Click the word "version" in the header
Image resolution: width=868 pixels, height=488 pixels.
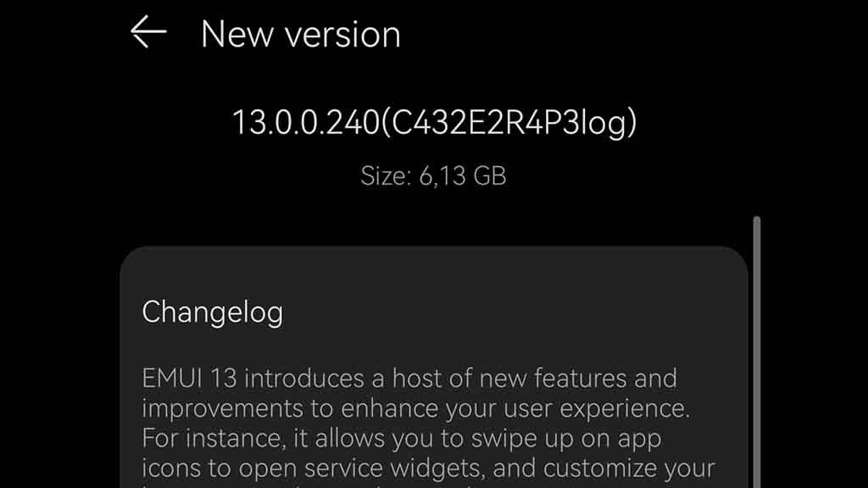(342, 35)
